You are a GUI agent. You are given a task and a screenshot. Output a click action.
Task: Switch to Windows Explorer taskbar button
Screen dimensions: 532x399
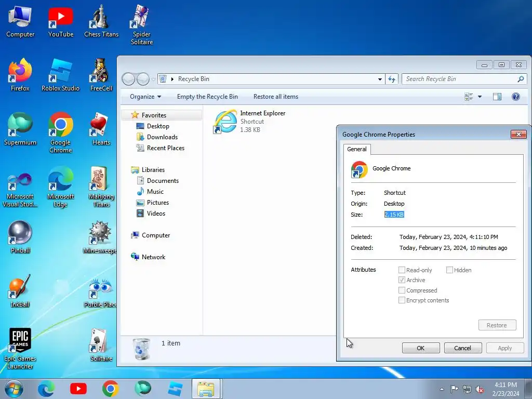[207, 389]
